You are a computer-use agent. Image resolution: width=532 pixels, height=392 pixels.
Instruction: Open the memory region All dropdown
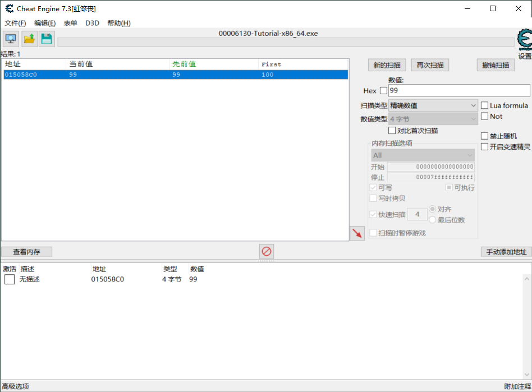(x=423, y=155)
